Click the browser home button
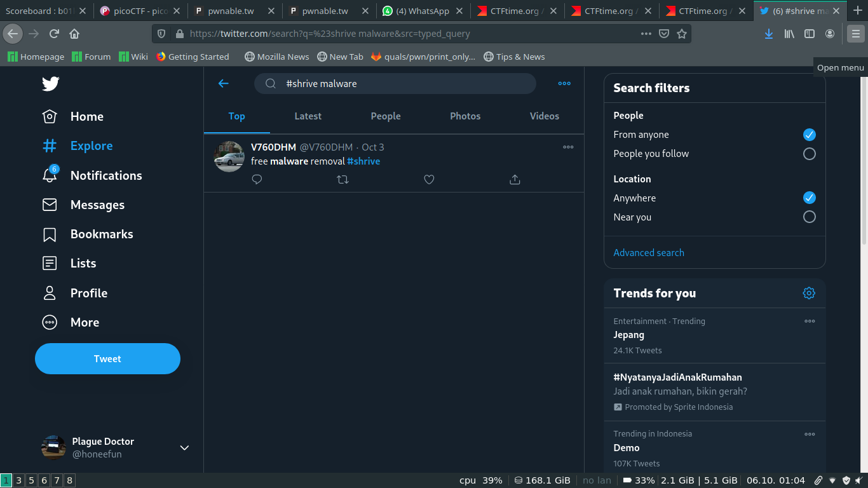The image size is (868, 488). pos(74,34)
